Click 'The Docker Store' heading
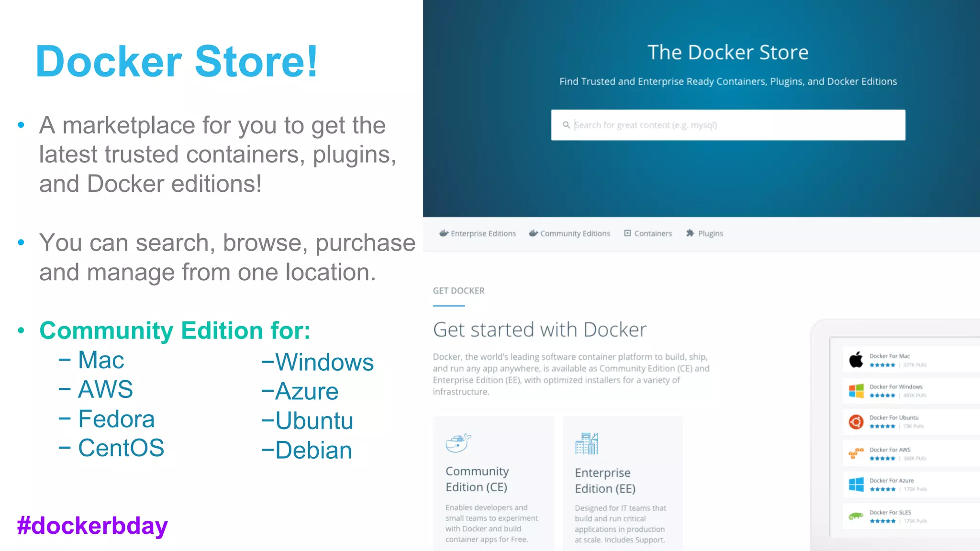The image size is (980, 551). [728, 52]
